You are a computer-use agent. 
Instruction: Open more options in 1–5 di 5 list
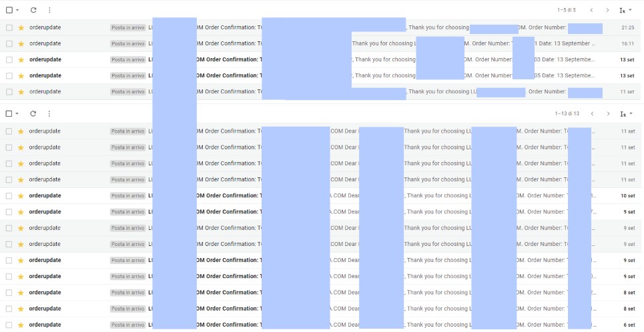point(49,10)
